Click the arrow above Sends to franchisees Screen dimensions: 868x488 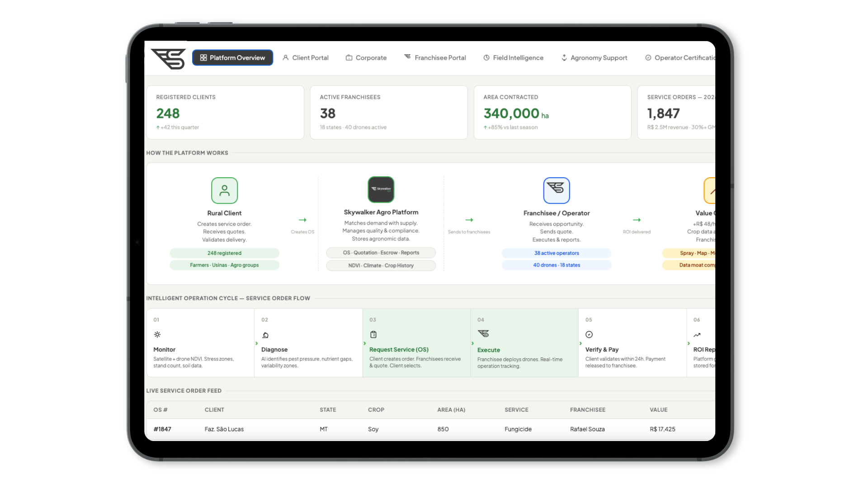469,220
